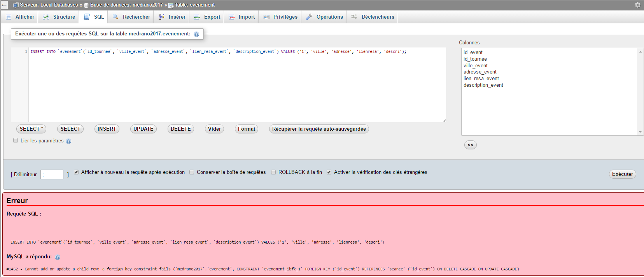Enable ROLLBACK à la fin checkbox
The height and width of the screenshot is (277, 644).
coord(273,172)
